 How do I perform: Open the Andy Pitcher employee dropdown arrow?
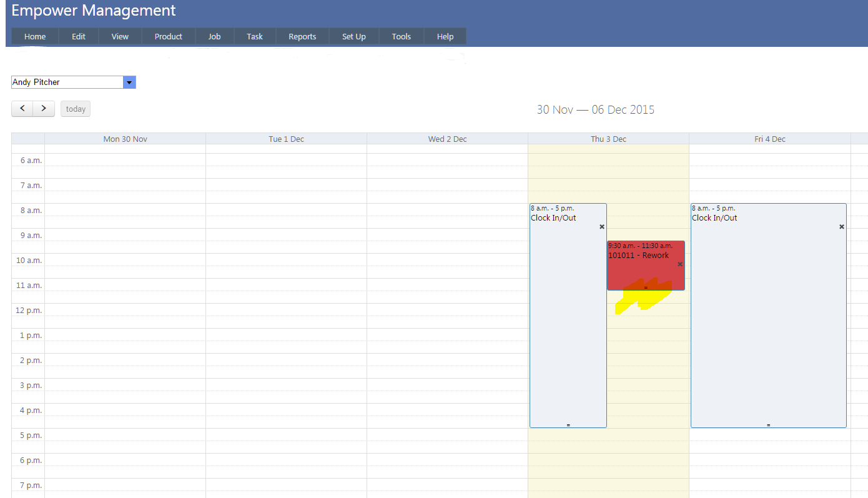(129, 82)
